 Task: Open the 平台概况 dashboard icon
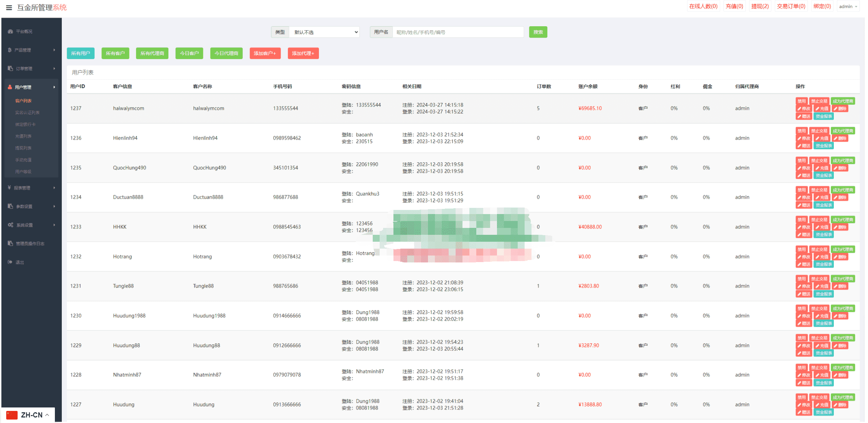point(10,31)
